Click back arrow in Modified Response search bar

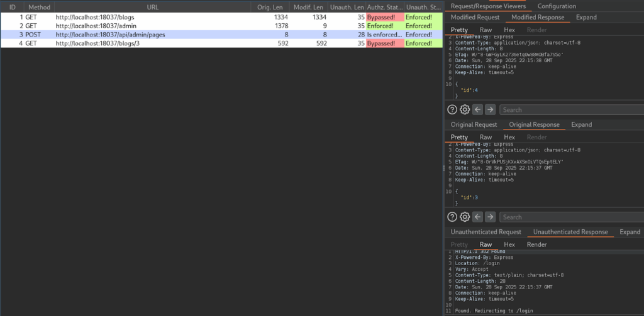(478, 109)
